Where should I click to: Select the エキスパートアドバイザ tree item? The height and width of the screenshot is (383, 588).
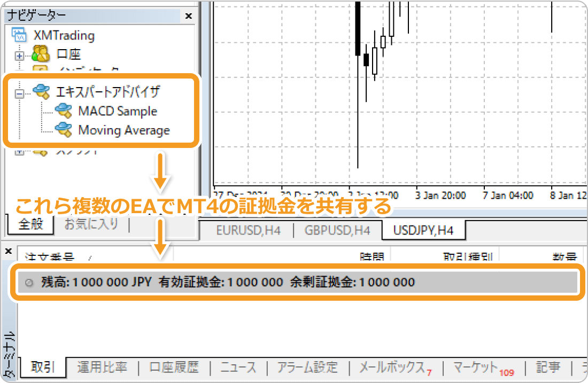[x=108, y=91]
